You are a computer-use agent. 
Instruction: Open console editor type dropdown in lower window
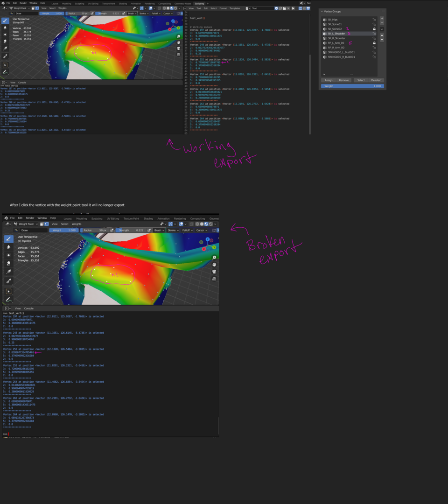click(8, 308)
